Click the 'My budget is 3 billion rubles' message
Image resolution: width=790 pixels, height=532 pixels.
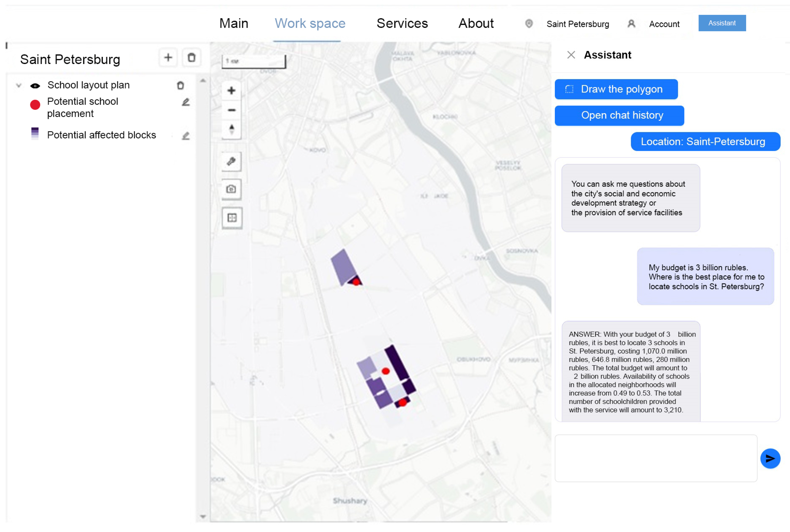tap(705, 276)
